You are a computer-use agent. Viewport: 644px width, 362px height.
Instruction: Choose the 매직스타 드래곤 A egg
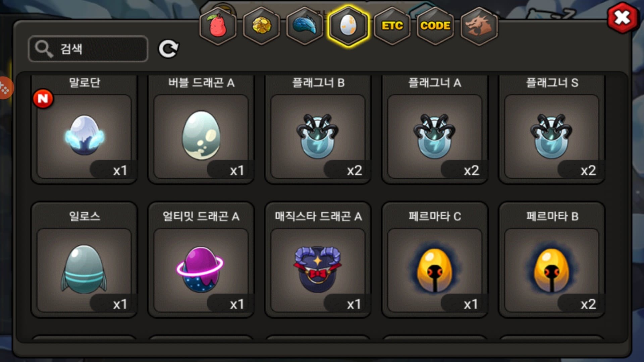pyautogui.click(x=318, y=260)
